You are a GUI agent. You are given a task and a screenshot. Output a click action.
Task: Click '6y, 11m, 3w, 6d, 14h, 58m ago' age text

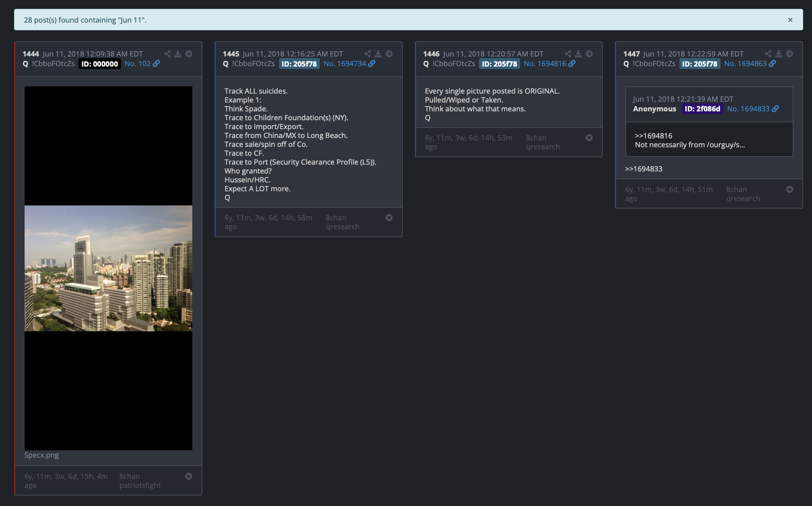click(268, 222)
